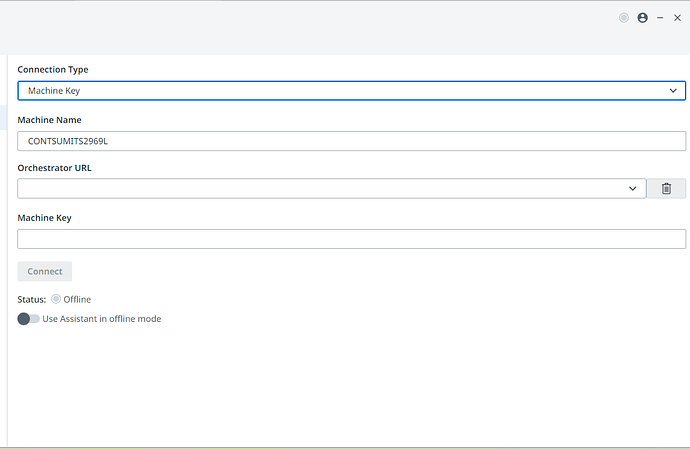Click the 'Status:' label text
Screen dimensions: 690x449
click(x=32, y=299)
